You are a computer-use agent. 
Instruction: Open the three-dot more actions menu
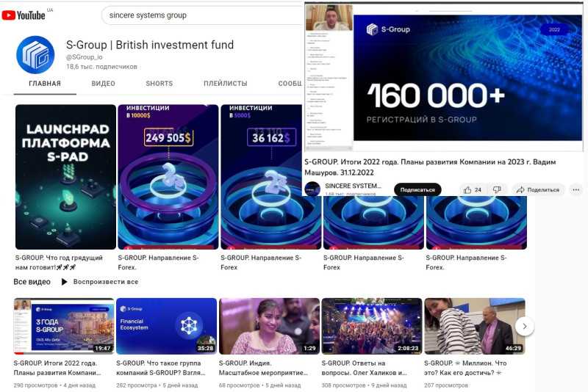click(576, 190)
